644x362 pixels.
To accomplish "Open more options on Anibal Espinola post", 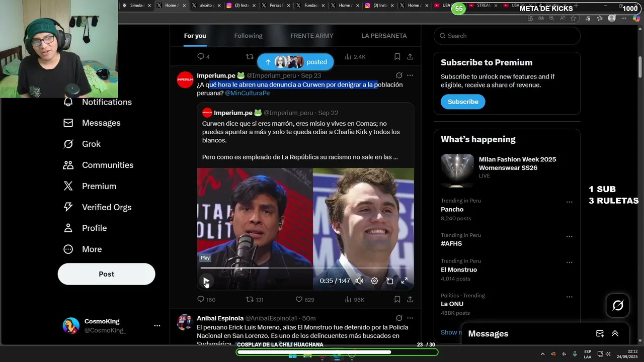I will 410,318.
